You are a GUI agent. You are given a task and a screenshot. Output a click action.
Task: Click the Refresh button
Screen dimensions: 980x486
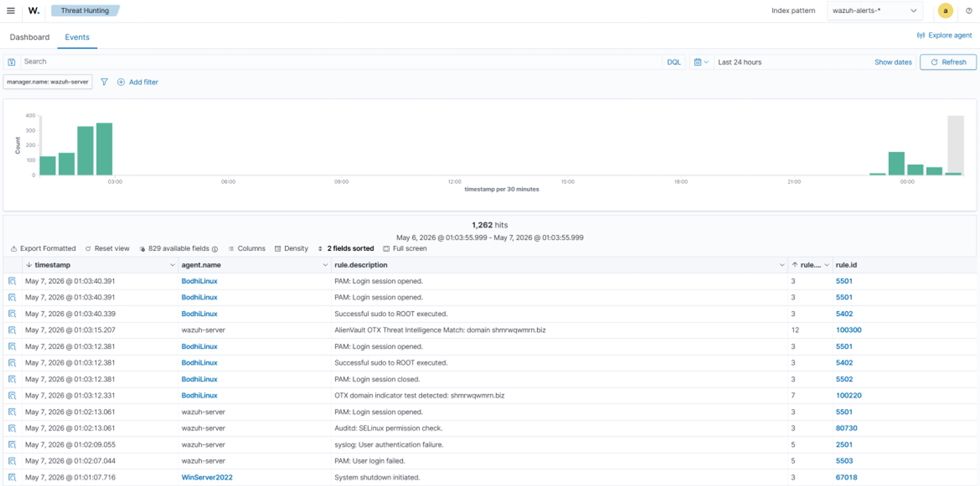click(x=948, y=62)
